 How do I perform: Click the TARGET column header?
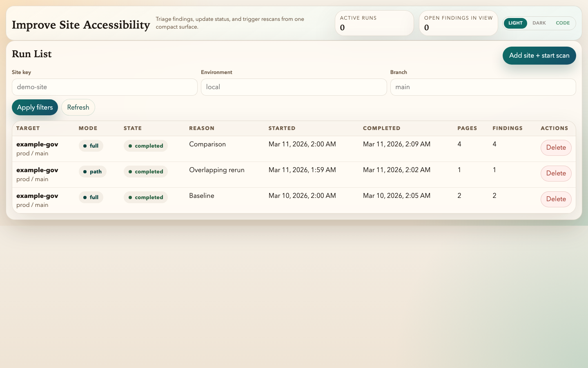coord(28,128)
